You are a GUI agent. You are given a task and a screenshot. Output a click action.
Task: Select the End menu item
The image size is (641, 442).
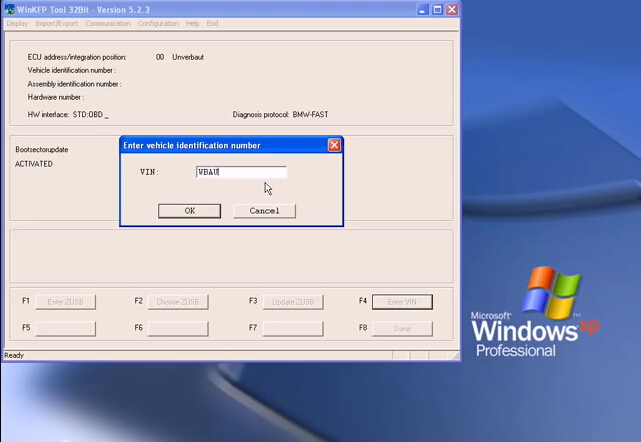[212, 23]
